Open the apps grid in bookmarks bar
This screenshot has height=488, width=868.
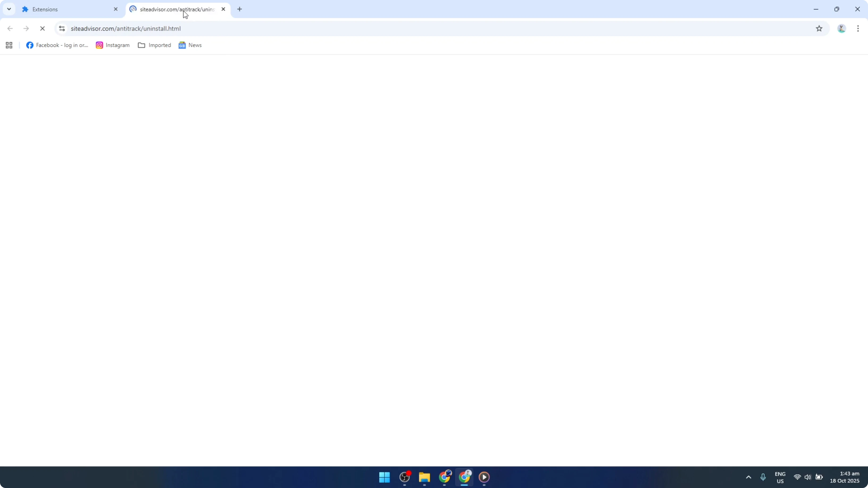pyautogui.click(x=9, y=45)
